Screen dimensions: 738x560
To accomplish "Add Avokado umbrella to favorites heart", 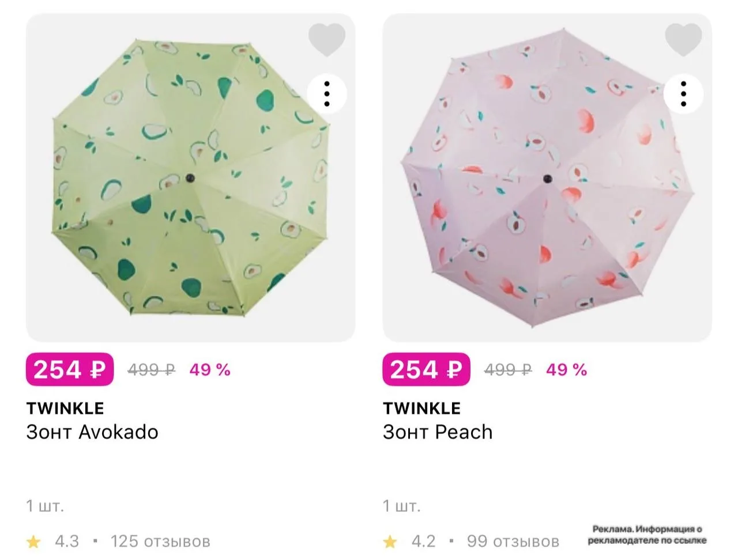I will point(327,39).
